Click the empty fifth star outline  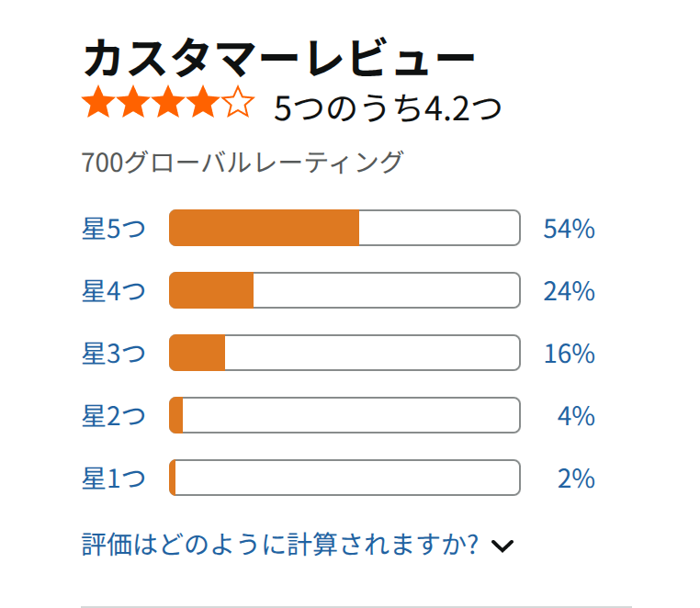(238, 102)
